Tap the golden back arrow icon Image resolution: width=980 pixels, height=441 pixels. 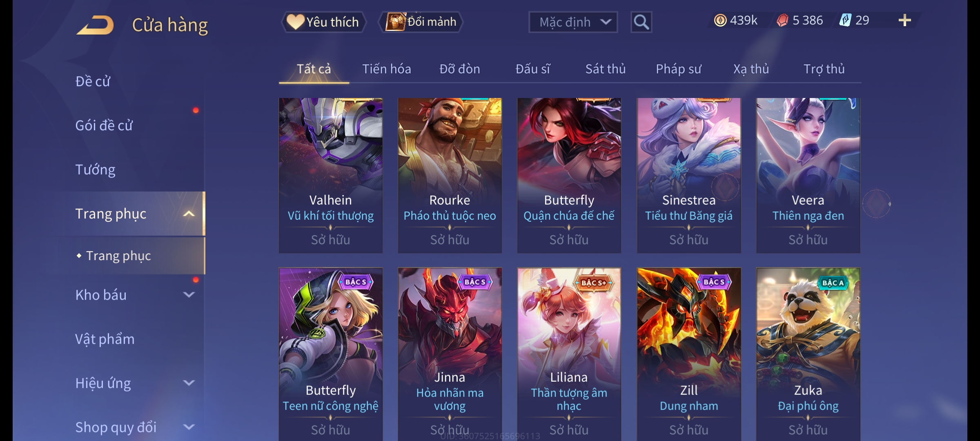95,25
